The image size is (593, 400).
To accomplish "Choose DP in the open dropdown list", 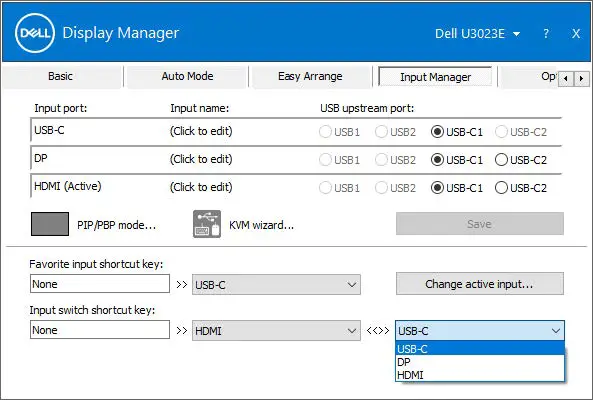I will point(480,362).
